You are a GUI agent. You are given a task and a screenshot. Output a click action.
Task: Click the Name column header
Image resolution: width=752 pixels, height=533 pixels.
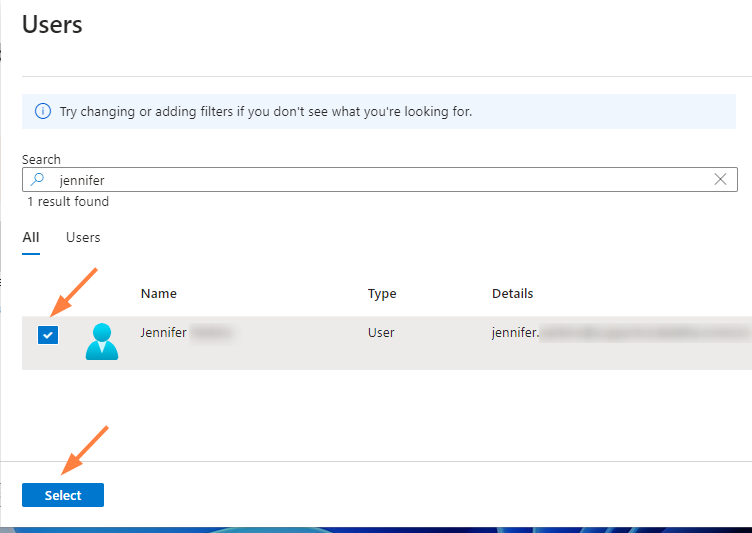pyautogui.click(x=159, y=294)
